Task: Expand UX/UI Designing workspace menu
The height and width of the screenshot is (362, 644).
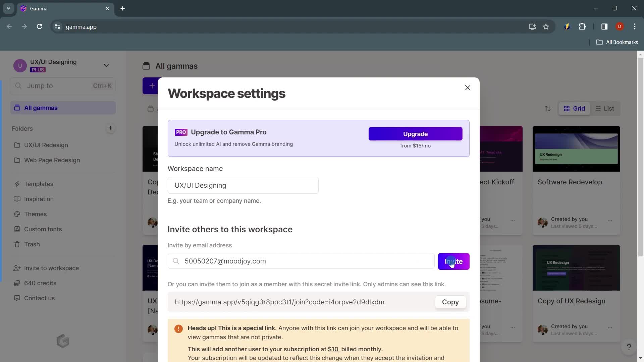Action: coord(107,65)
